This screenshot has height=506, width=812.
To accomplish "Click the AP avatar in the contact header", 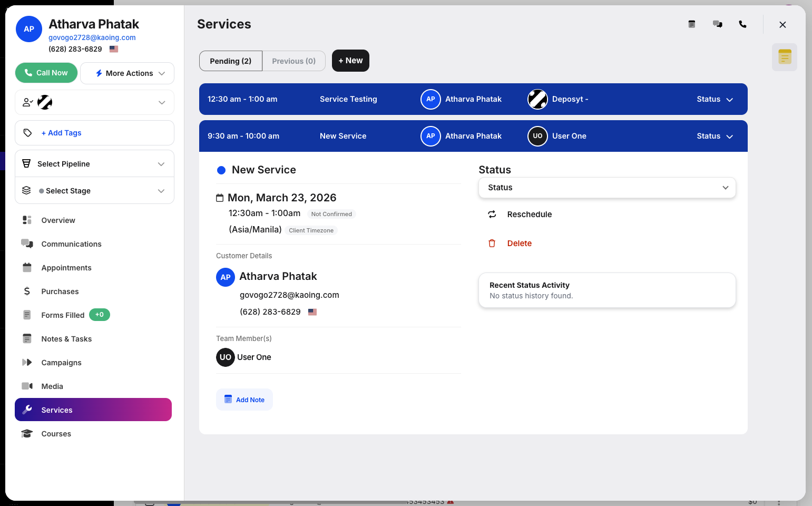I will (x=29, y=29).
